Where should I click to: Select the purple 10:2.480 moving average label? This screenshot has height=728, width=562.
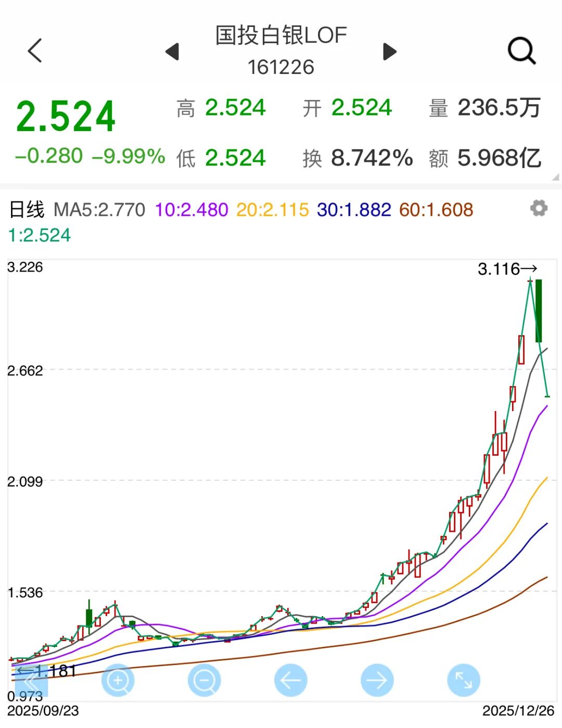(191, 210)
